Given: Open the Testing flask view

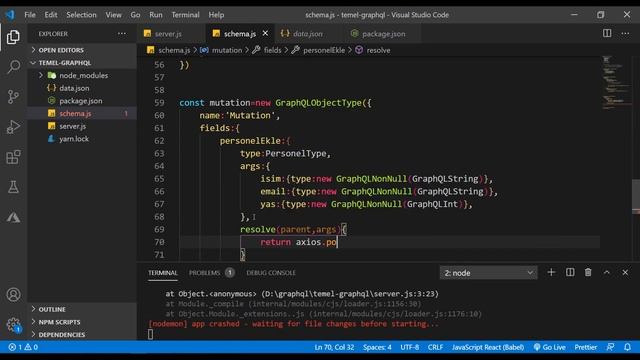Looking at the screenshot, I should [13, 187].
